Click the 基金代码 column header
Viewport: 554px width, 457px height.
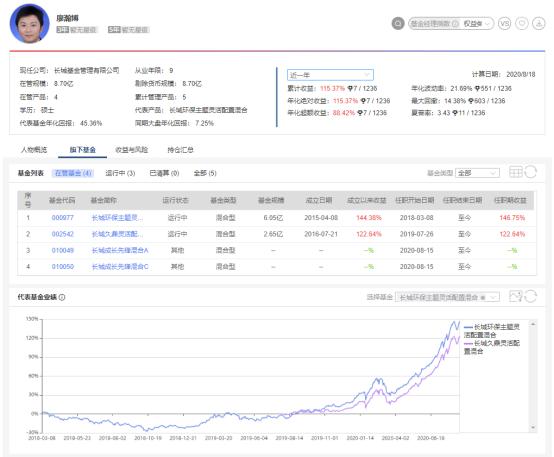tap(62, 200)
